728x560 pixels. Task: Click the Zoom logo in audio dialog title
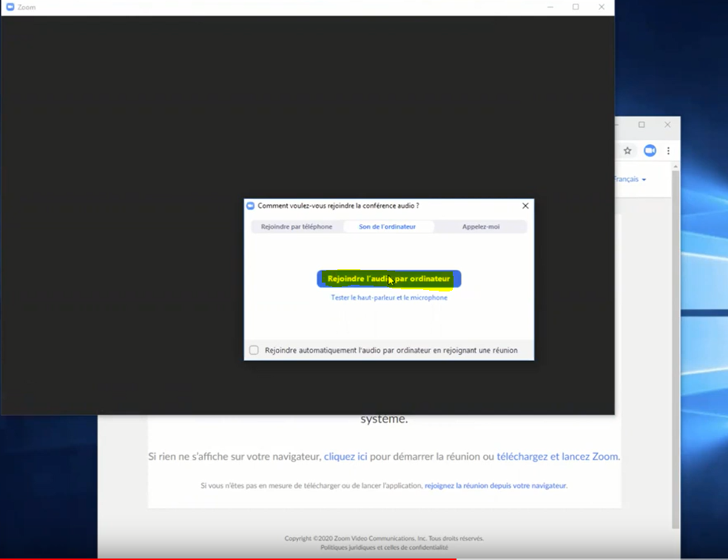tap(251, 206)
